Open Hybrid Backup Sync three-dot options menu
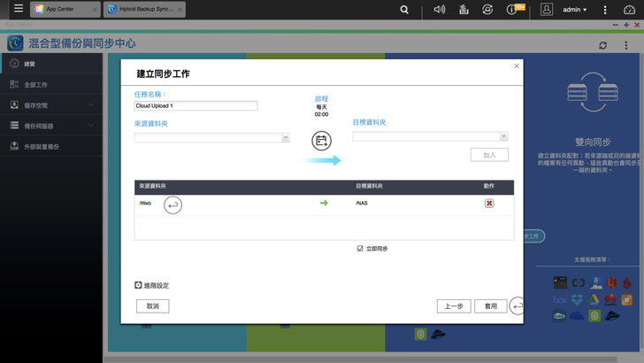The image size is (644, 363). [626, 45]
